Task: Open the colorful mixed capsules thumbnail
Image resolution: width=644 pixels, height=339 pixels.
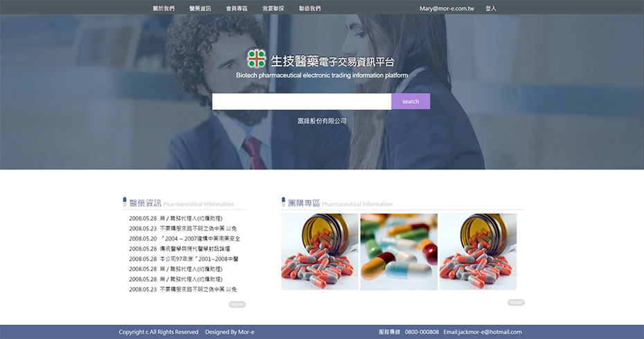Action: (399, 252)
